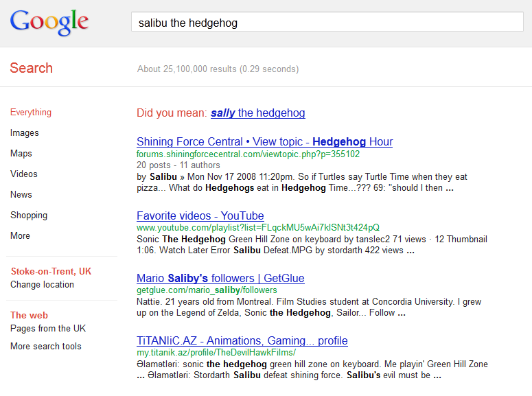Open TiTANIiC.AZ Animations, Gaming profile result
This screenshot has height=396, width=532.
[242, 340]
